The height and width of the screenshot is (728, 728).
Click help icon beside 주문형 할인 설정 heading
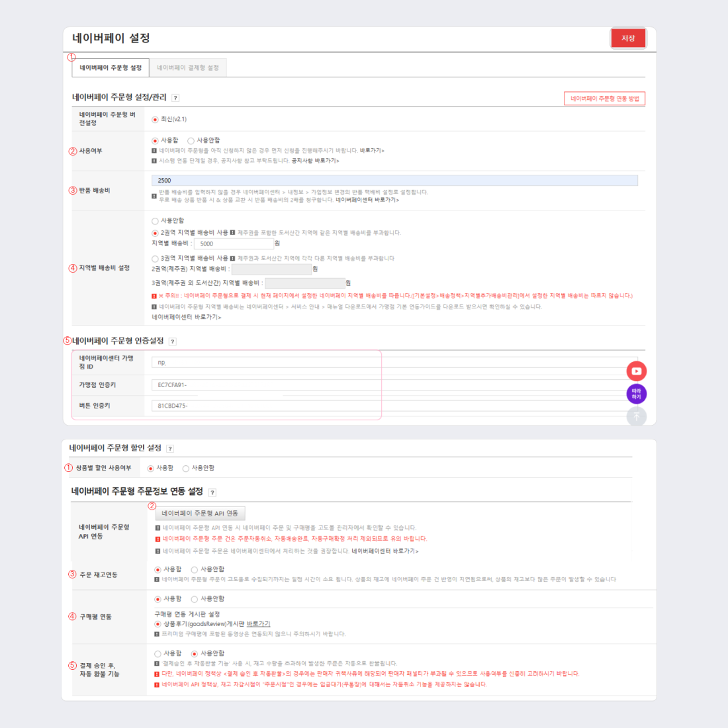pyautogui.click(x=170, y=449)
